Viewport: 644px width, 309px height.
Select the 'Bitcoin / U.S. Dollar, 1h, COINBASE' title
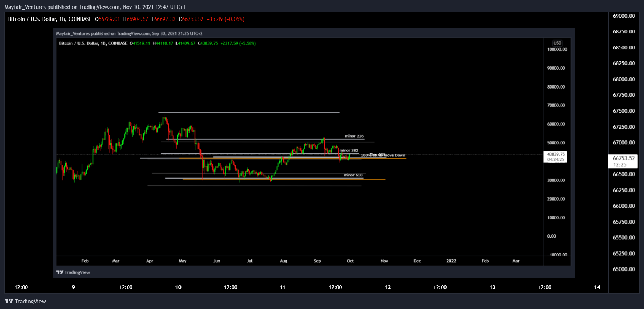50,19
